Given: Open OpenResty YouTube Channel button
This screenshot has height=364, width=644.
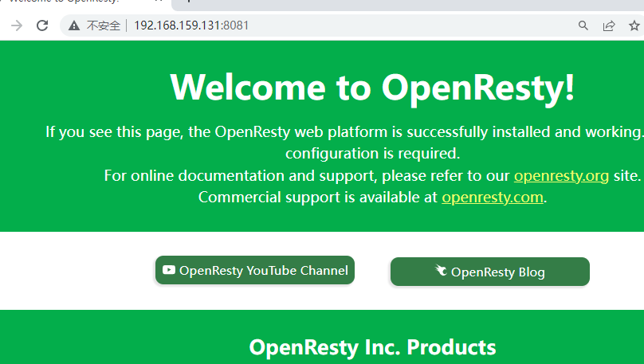Looking at the screenshot, I should tap(254, 270).
